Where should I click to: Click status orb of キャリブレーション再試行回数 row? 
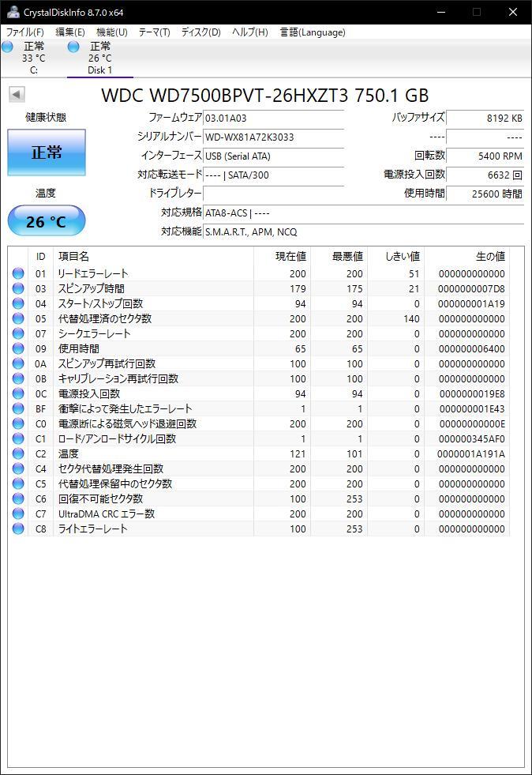(18, 378)
